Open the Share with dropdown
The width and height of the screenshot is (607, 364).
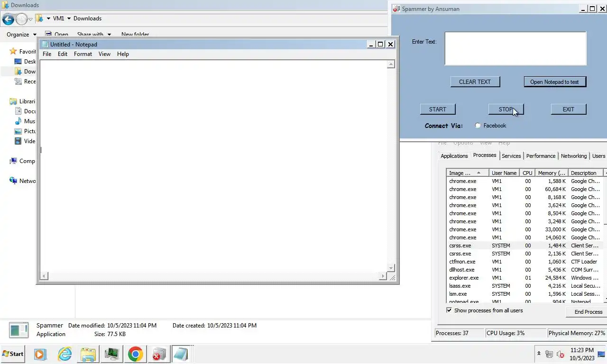pos(94,35)
